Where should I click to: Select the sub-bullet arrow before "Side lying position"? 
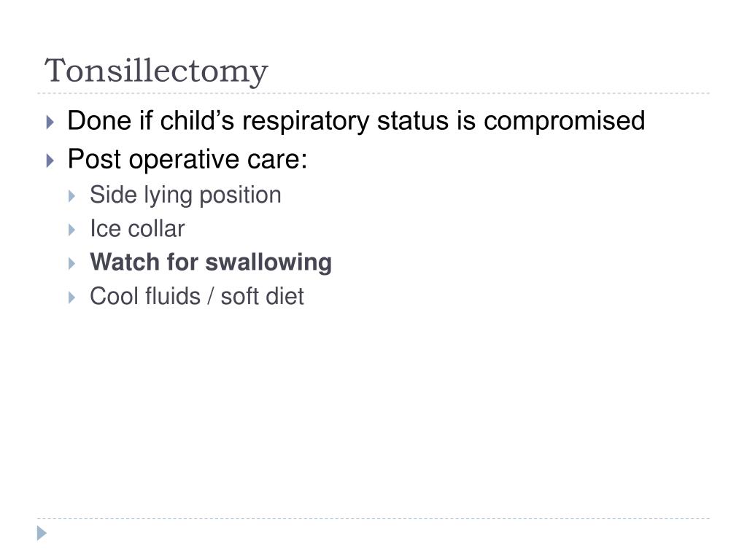click(x=72, y=195)
